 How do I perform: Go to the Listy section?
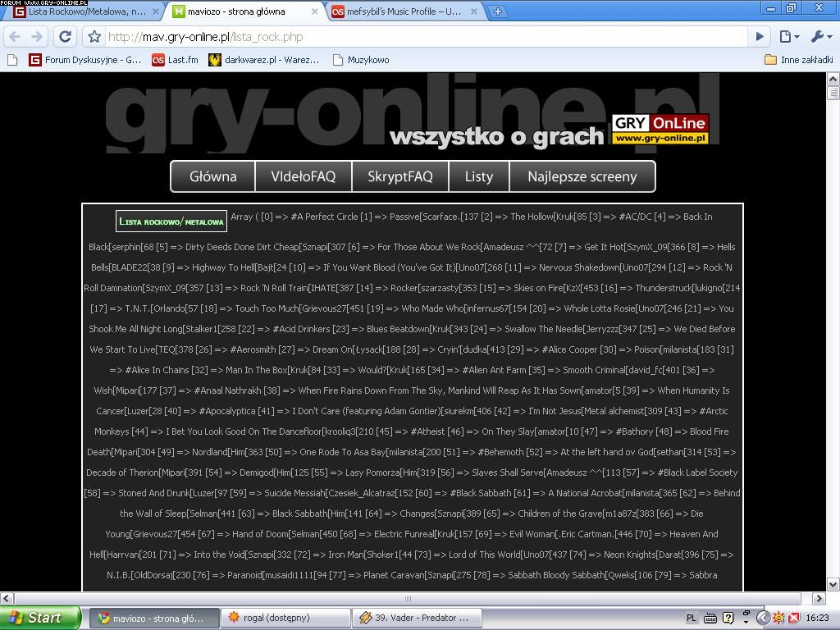point(479,176)
